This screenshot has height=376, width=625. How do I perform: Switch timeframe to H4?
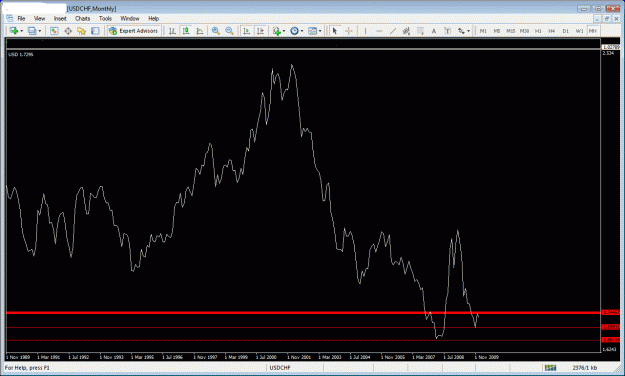(x=552, y=31)
